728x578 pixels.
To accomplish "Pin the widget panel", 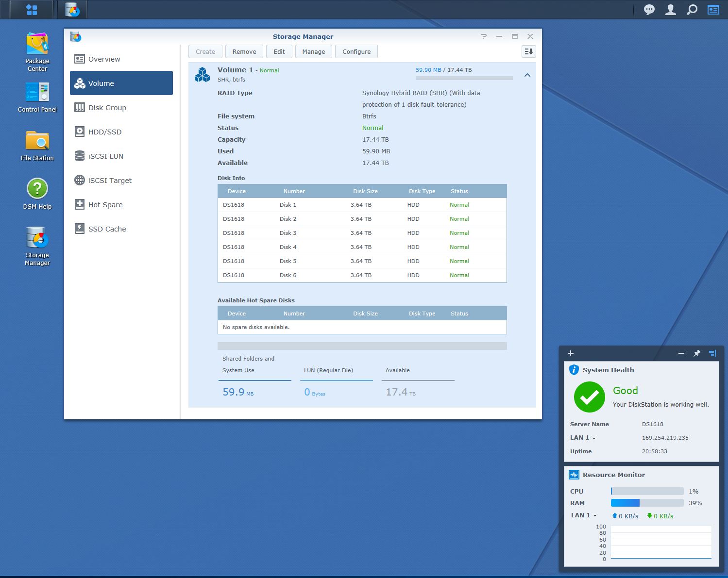I will [x=697, y=353].
